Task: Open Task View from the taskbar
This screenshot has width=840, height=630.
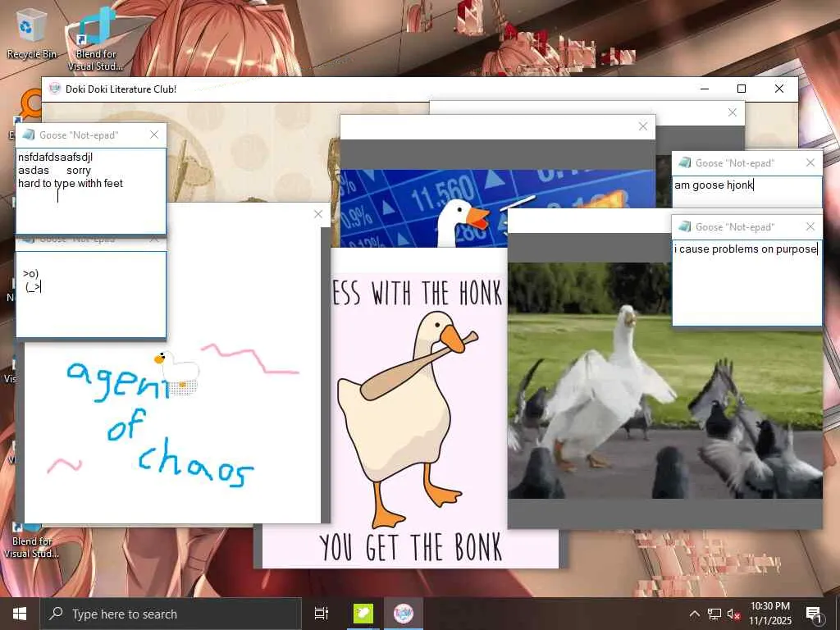Action: pos(322,614)
